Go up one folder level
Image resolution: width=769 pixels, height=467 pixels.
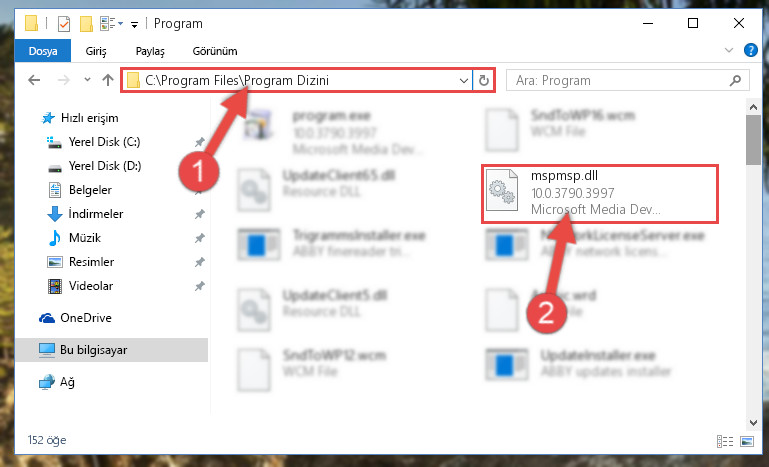[x=108, y=80]
